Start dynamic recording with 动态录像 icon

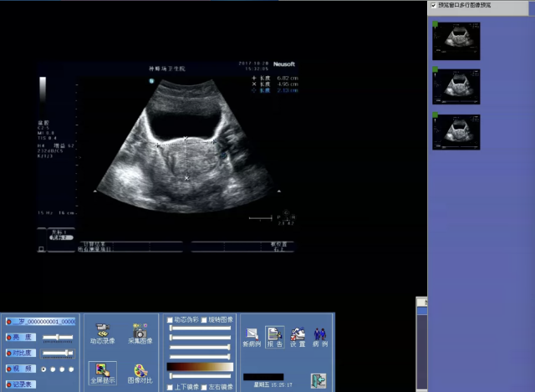click(x=102, y=333)
